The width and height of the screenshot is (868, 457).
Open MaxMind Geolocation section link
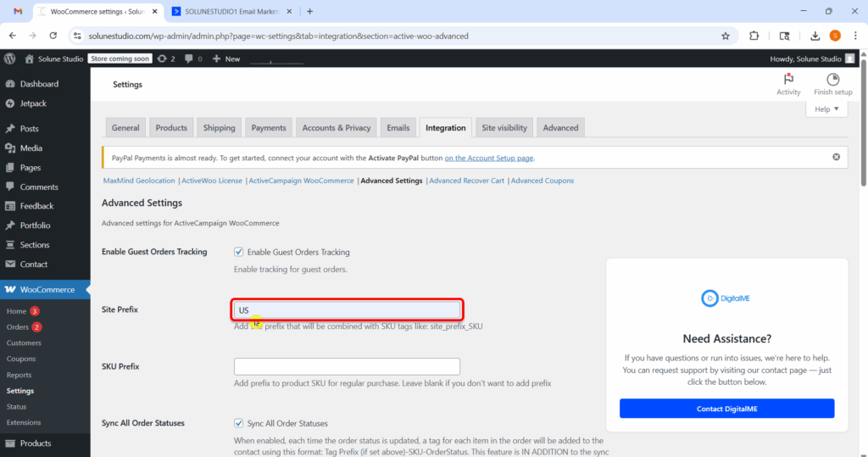[x=139, y=181]
